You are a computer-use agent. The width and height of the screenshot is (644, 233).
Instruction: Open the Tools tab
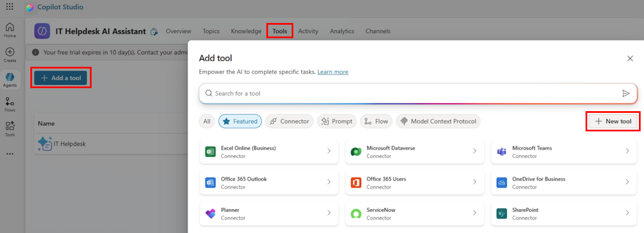280,31
